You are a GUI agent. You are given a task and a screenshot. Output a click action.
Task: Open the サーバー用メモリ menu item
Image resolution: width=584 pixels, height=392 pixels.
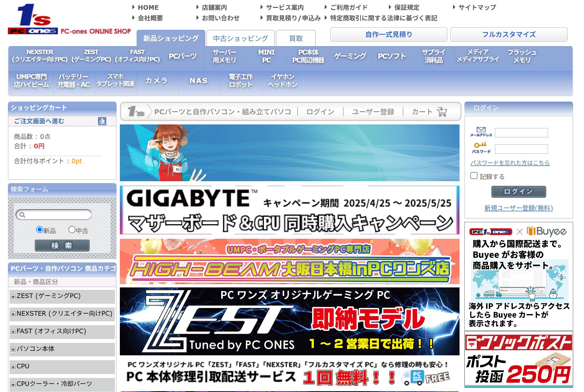coord(224,56)
